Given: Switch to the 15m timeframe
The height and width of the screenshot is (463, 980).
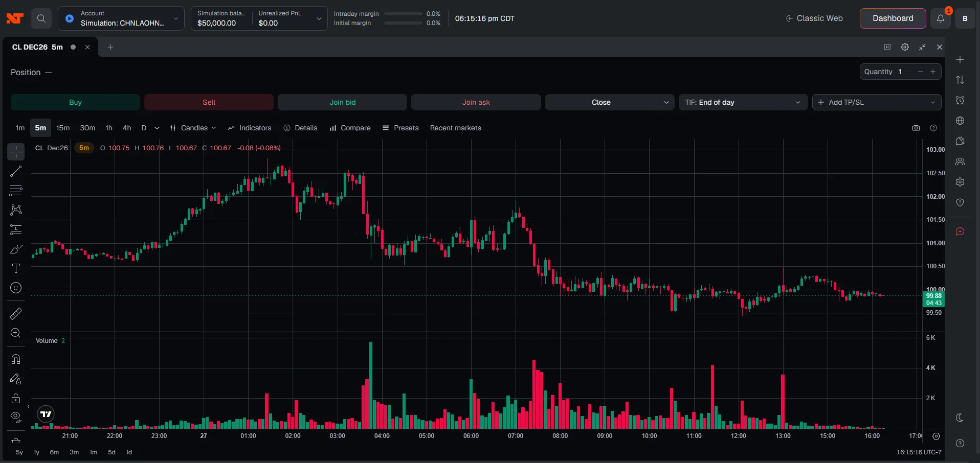Looking at the screenshot, I should pyautogui.click(x=63, y=128).
